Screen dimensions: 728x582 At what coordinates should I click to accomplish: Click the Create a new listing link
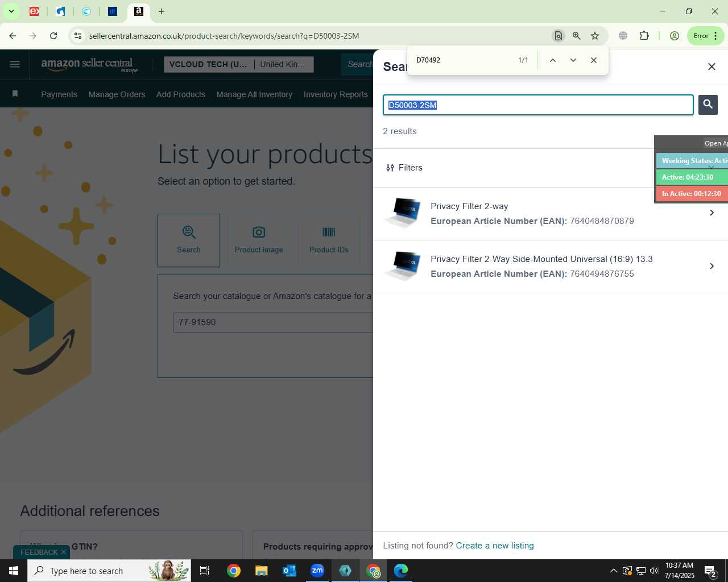coord(495,546)
